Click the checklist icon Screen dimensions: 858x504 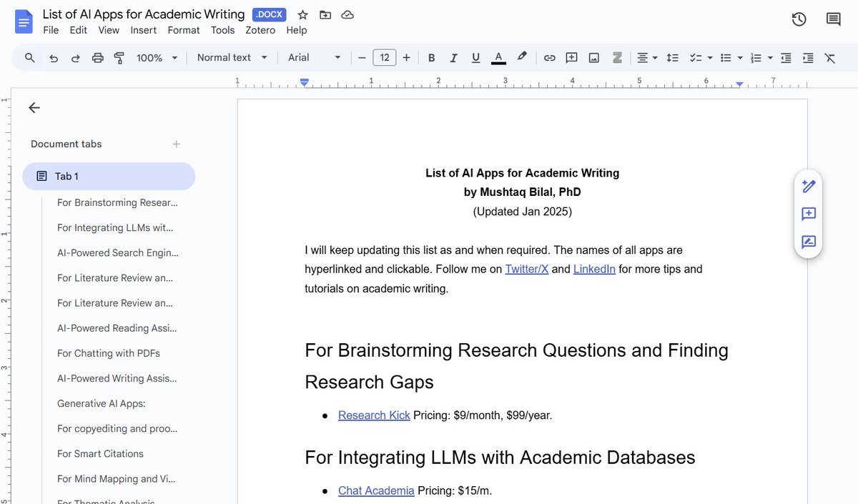695,58
